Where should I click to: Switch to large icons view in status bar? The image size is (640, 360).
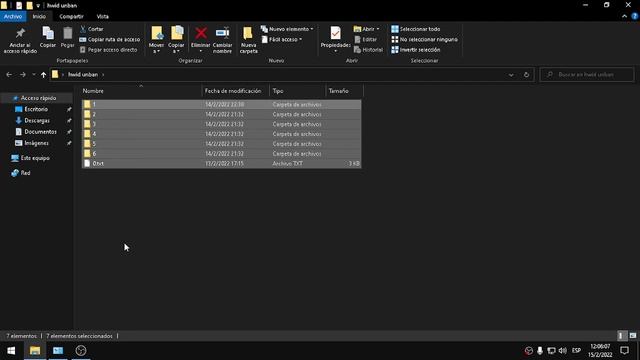(633, 336)
